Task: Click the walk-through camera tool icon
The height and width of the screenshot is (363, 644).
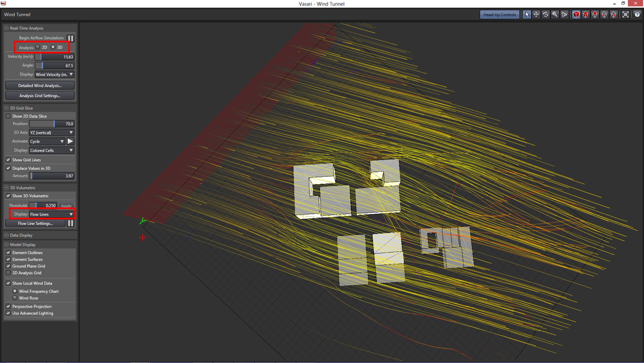Action: point(564,15)
